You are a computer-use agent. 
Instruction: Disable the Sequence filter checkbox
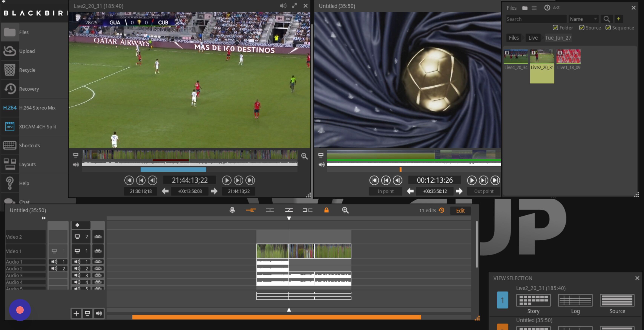pos(609,28)
